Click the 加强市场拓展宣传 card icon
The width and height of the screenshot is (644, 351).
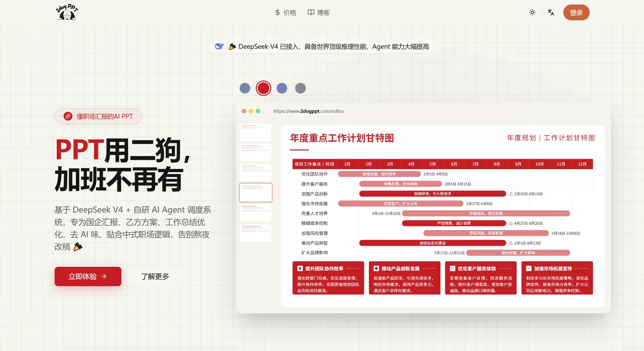click(529, 269)
